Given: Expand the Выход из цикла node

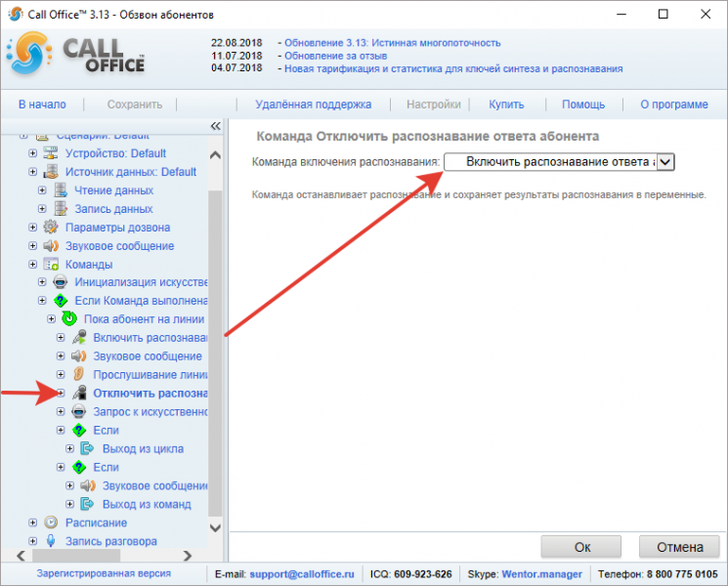Looking at the screenshot, I should click(69, 448).
